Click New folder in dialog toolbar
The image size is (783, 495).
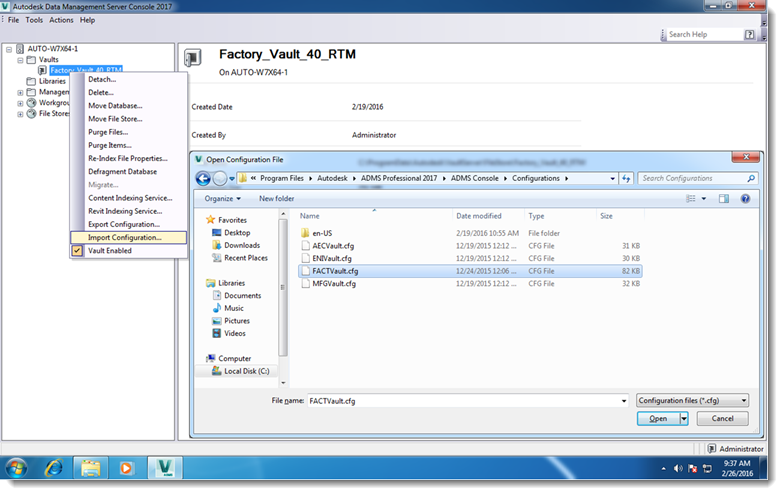[276, 199]
